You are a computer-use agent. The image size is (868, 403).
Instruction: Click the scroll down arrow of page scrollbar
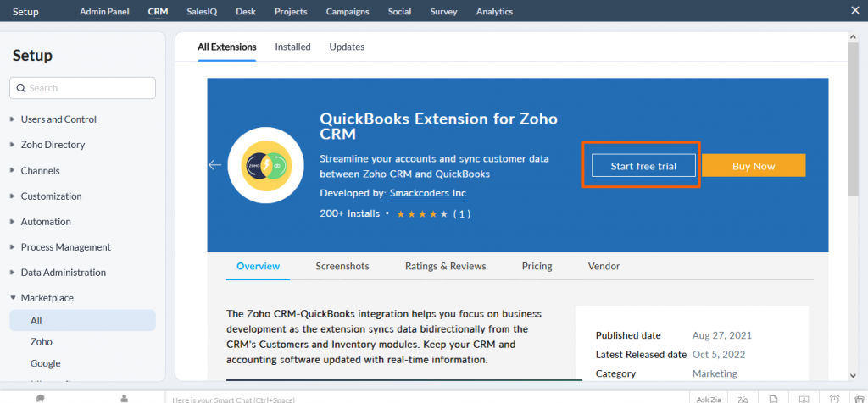tap(853, 375)
